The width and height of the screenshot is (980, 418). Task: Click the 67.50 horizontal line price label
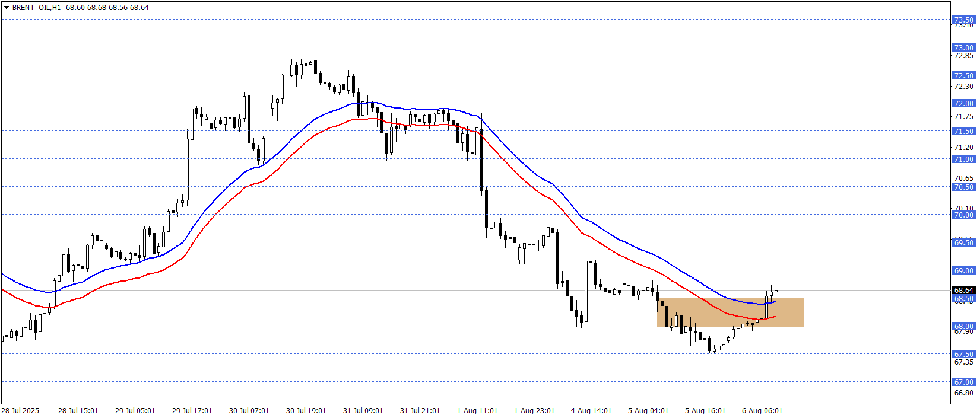(964, 354)
